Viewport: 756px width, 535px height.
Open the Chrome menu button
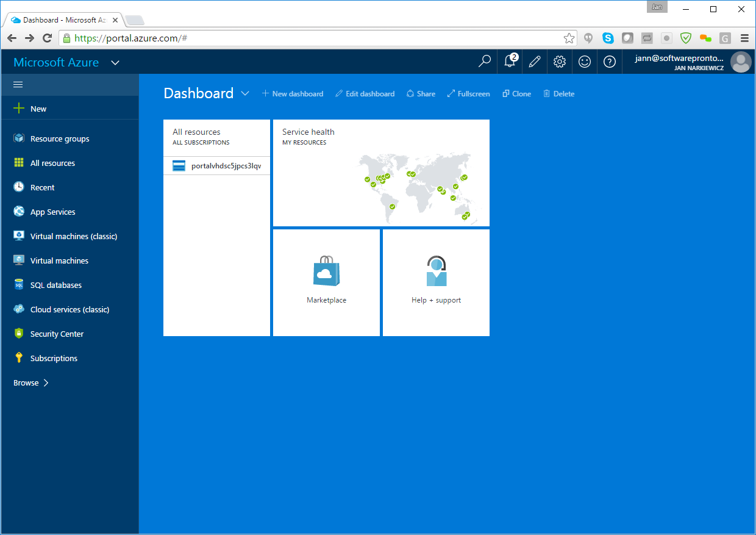[744, 38]
